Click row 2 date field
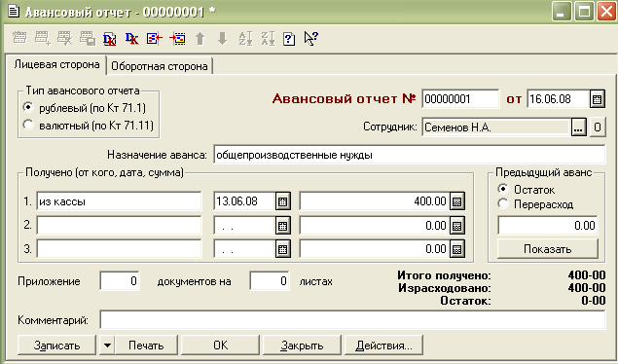618x364 pixels. (244, 226)
